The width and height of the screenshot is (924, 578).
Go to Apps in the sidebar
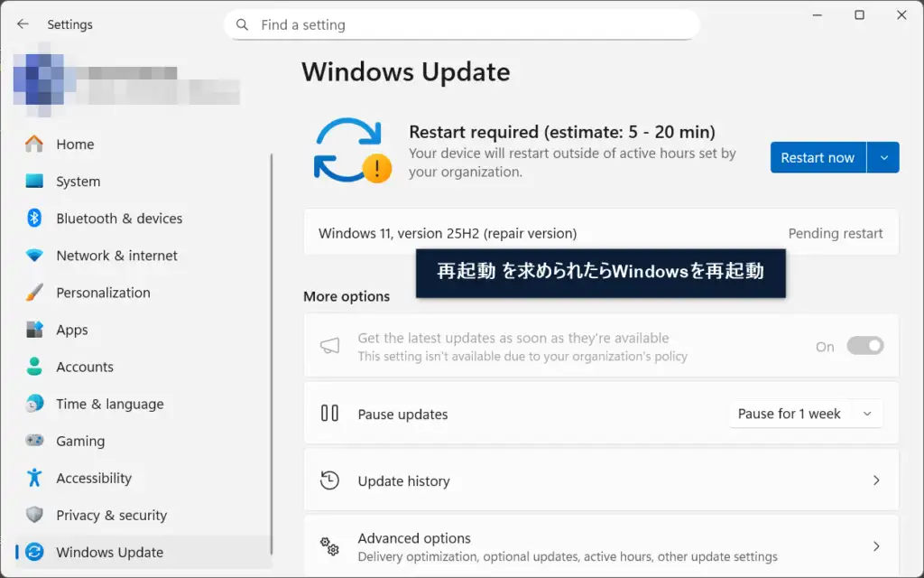[x=72, y=330]
